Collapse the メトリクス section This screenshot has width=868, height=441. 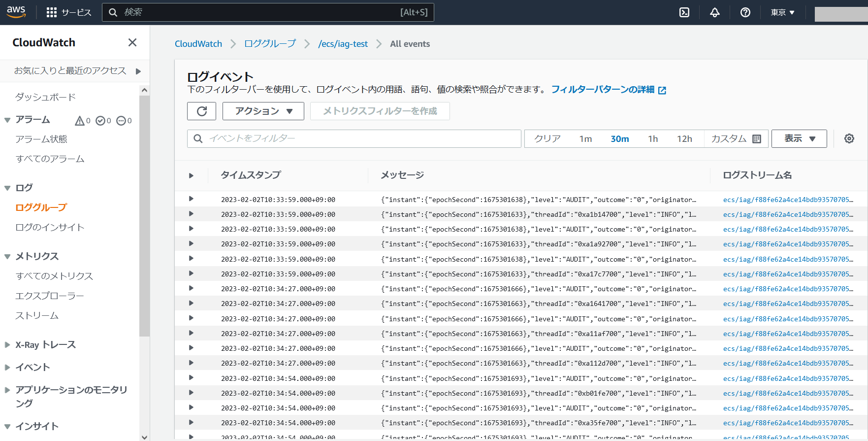point(7,257)
